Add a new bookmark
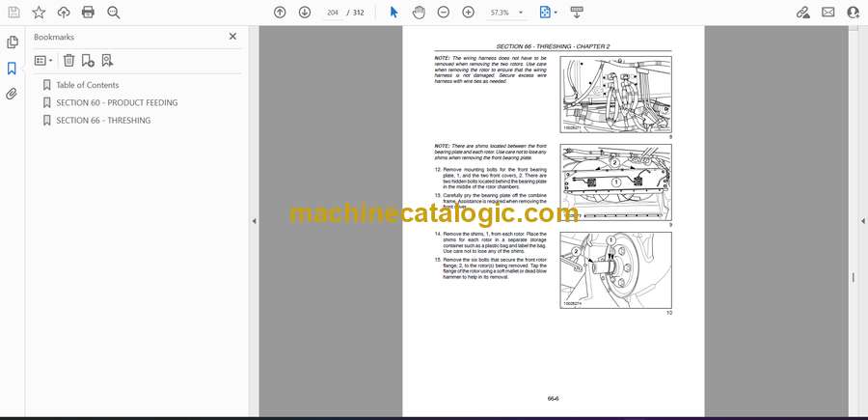This screenshot has width=868, height=420. point(88,61)
